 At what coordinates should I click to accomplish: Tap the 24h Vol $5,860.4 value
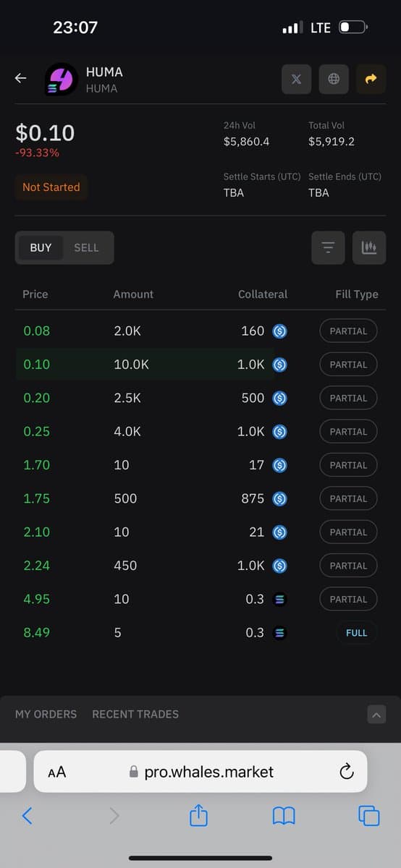[x=247, y=142]
